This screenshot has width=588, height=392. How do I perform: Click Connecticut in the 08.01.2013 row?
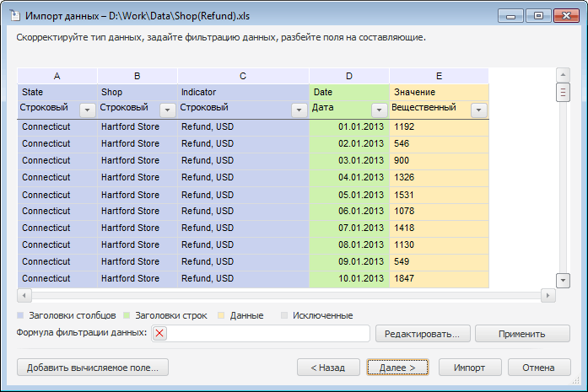pyautogui.click(x=57, y=245)
